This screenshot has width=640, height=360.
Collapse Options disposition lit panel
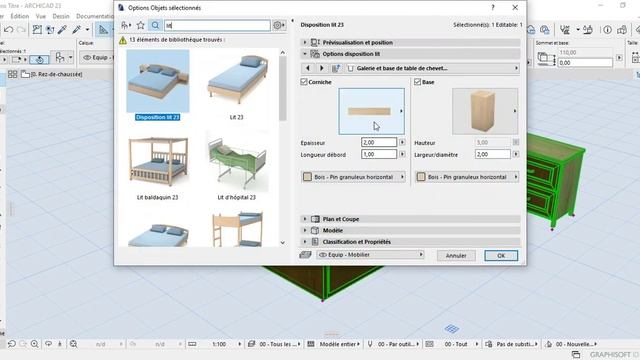304,54
